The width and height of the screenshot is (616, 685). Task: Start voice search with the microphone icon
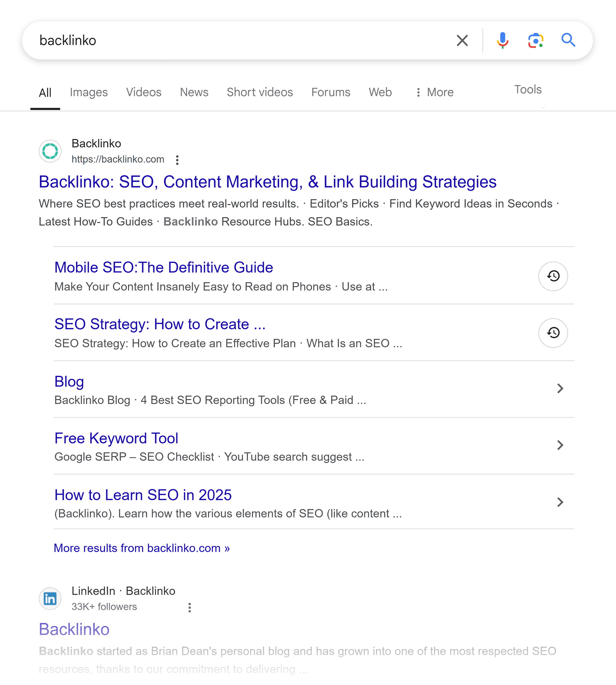point(503,41)
